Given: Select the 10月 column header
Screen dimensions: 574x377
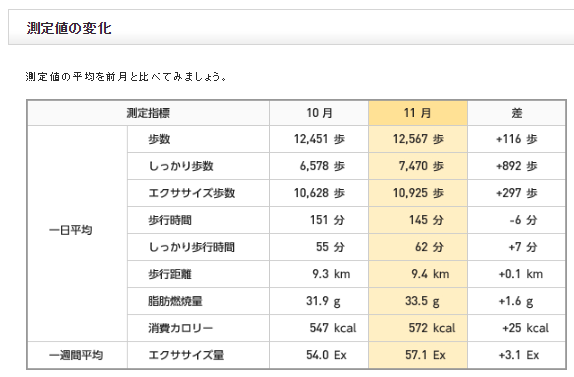Looking at the screenshot, I should tap(319, 113).
